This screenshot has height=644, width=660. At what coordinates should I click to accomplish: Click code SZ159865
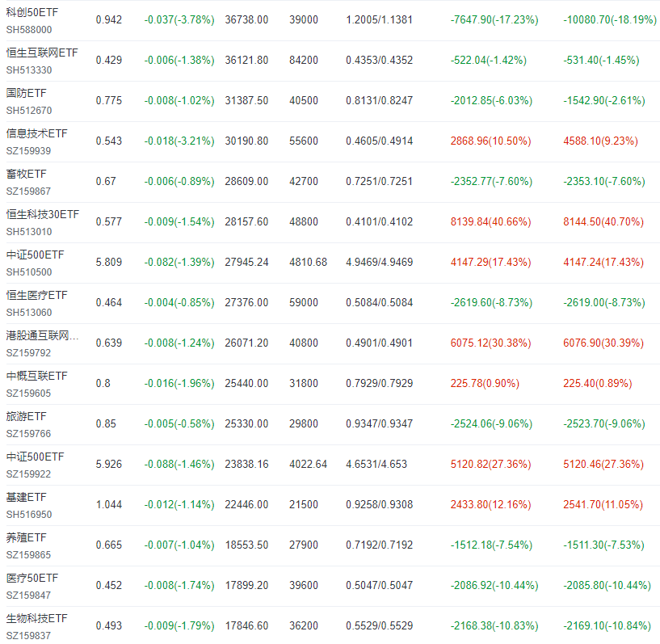[x=28, y=555]
